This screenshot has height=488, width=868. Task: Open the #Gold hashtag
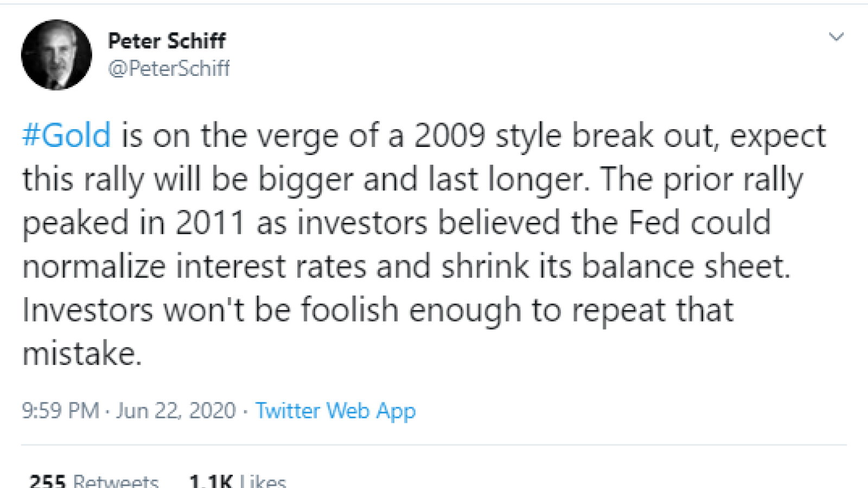(x=66, y=135)
